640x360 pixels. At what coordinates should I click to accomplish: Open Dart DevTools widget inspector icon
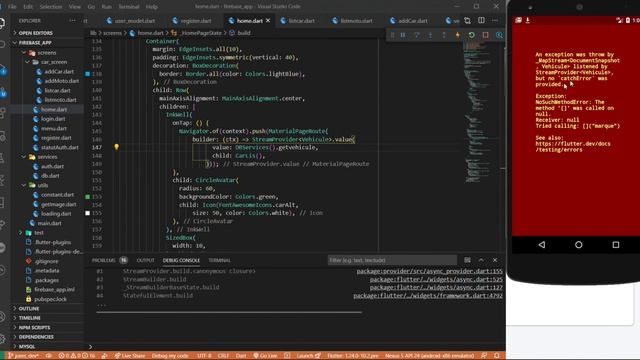(499, 35)
